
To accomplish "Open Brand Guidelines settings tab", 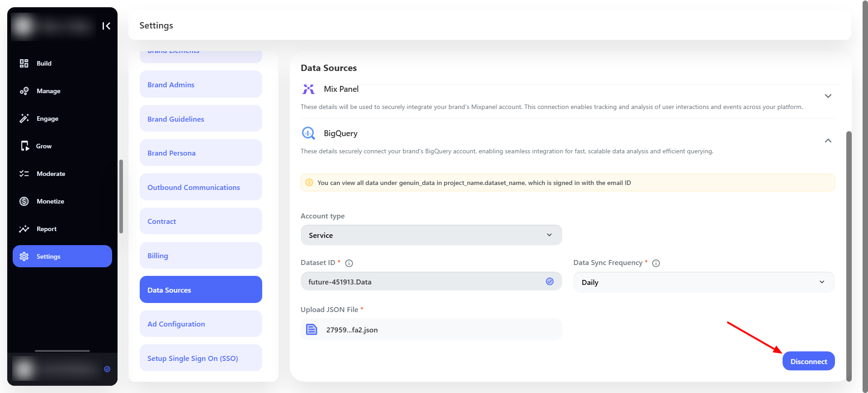I will click(201, 119).
